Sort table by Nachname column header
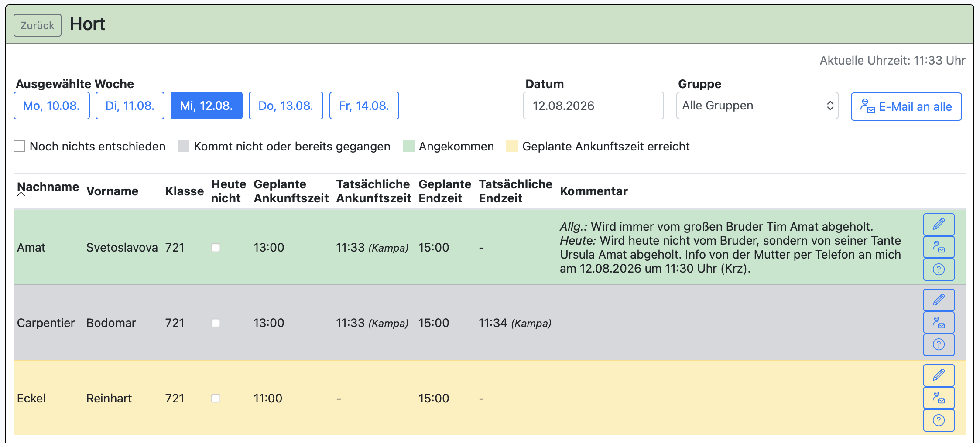 coord(48,187)
